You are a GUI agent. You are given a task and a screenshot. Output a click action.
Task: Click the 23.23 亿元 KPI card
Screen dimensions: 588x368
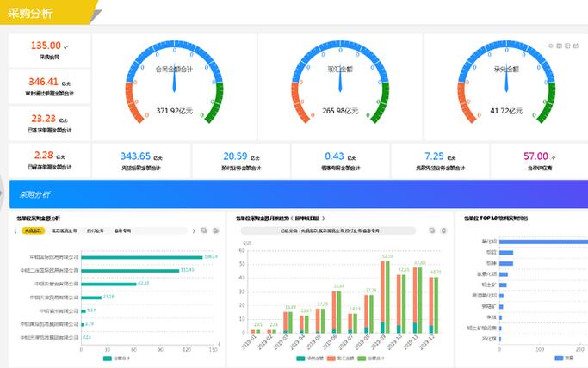[x=49, y=123]
